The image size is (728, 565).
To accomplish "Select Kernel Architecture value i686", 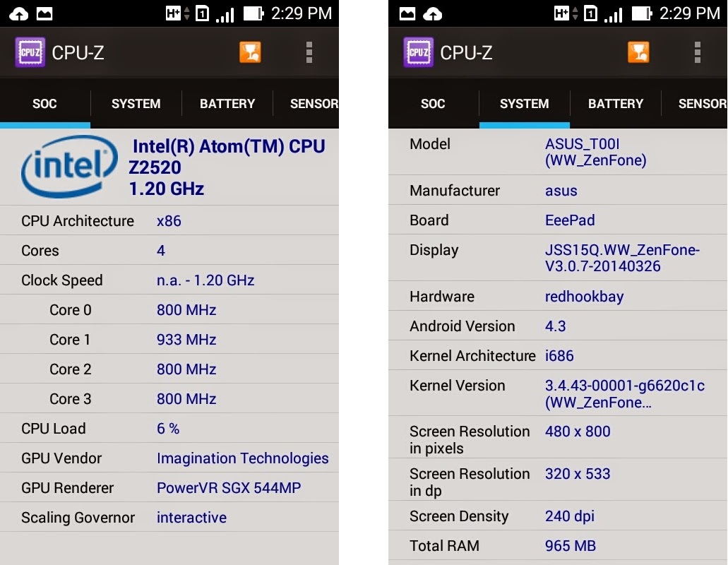I will point(559,356).
